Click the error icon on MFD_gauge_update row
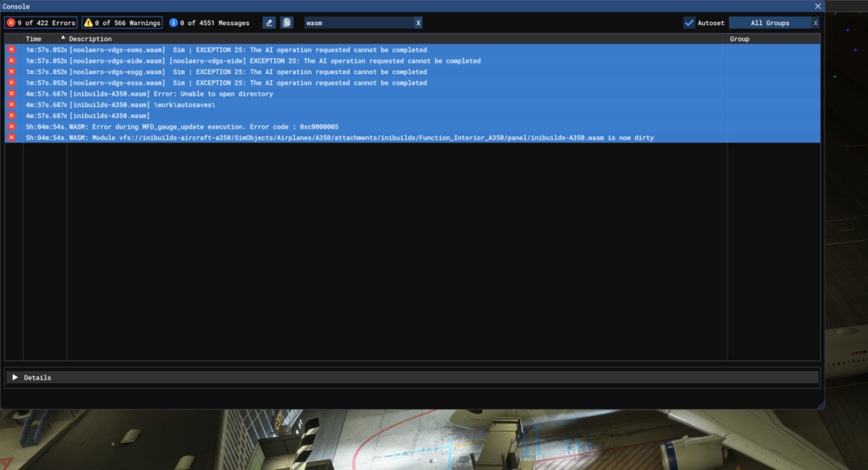The height and width of the screenshot is (470, 868). (x=11, y=127)
